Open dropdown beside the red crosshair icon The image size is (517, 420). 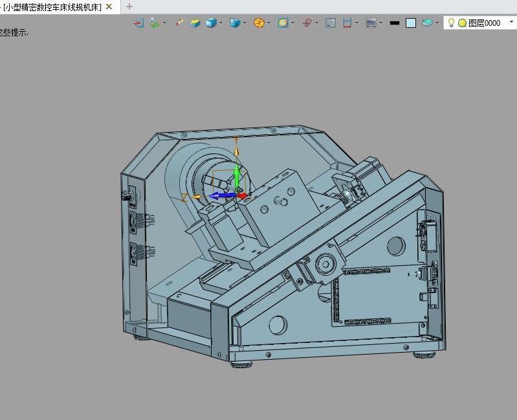pyautogui.click(x=316, y=23)
